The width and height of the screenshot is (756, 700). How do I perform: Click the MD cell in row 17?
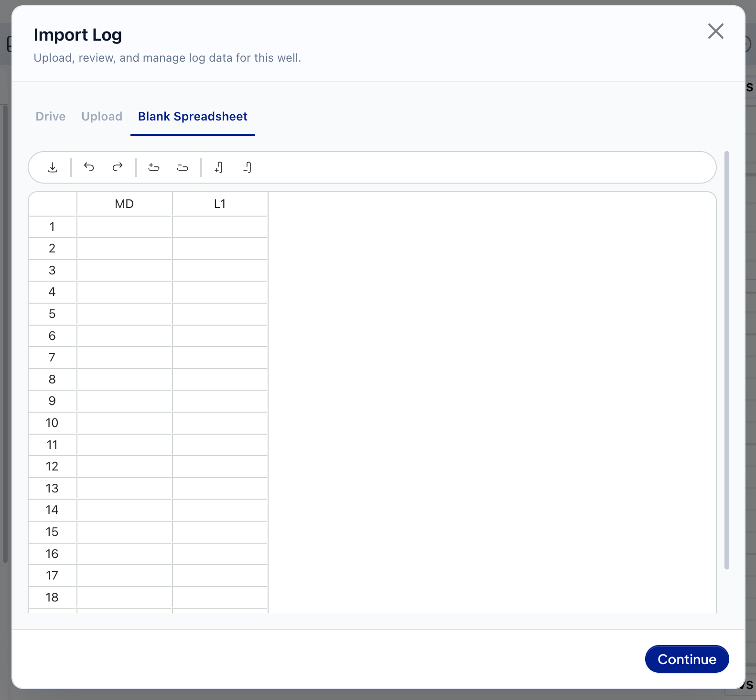[x=124, y=576]
